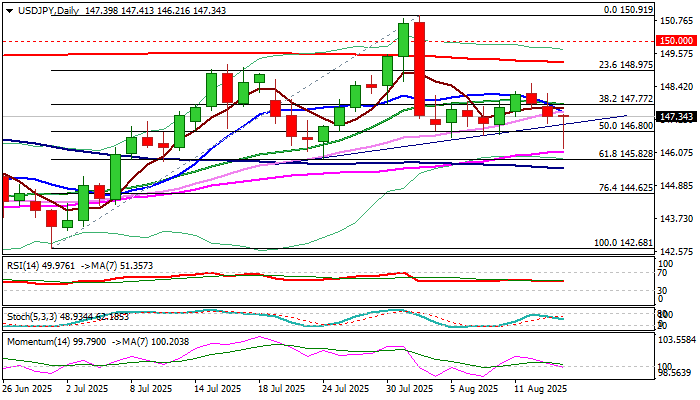Select the large red candle at the July peak
This screenshot has width=700, height=400.
point(419,69)
